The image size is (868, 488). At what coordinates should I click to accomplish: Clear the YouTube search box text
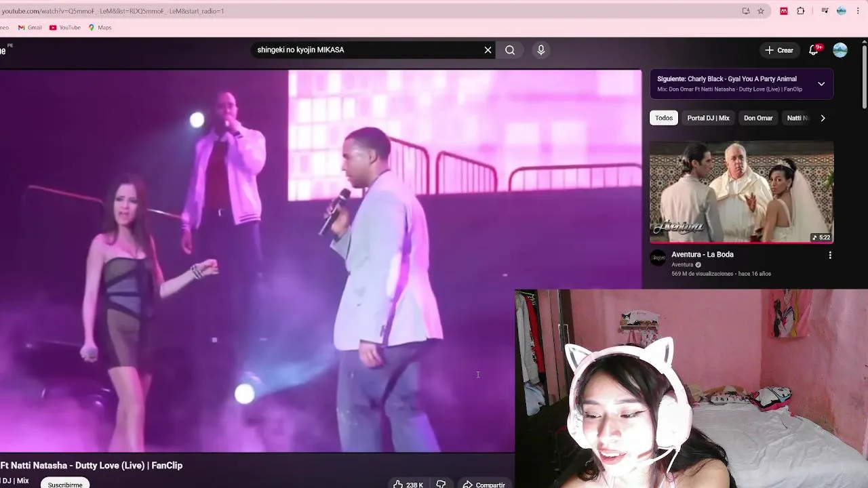point(488,50)
